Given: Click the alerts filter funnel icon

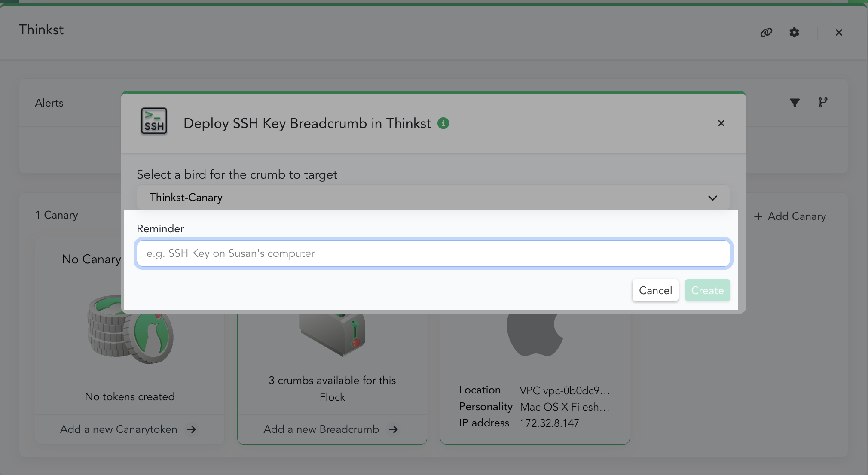Looking at the screenshot, I should pos(795,103).
